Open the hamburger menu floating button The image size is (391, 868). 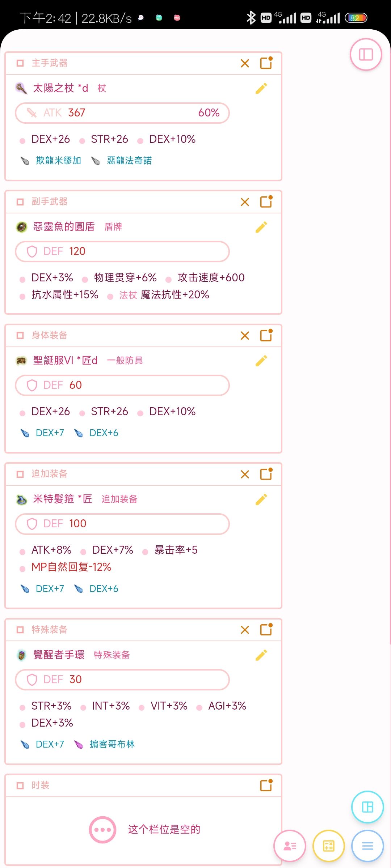click(367, 846)
